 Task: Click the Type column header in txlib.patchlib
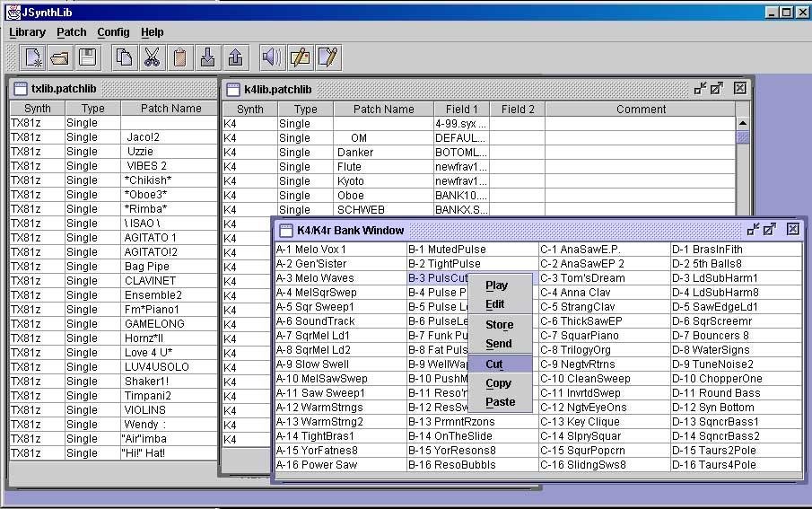tap(92, 109)
